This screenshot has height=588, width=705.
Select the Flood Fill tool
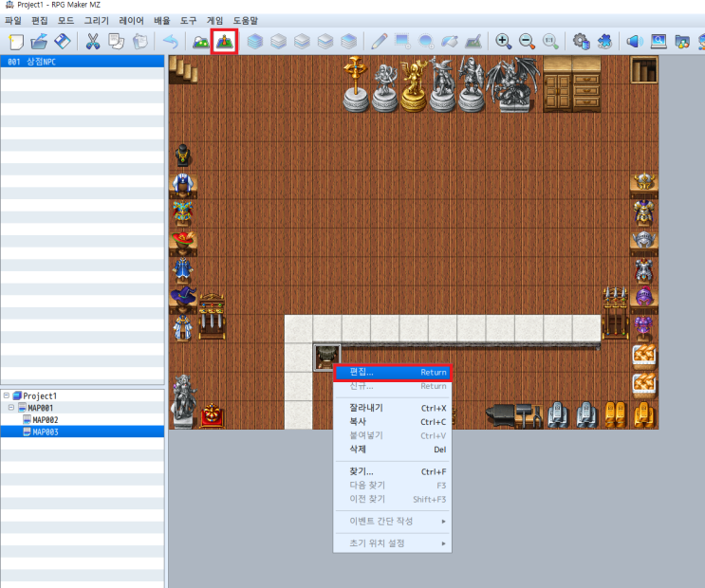click(x=449, y=42)
